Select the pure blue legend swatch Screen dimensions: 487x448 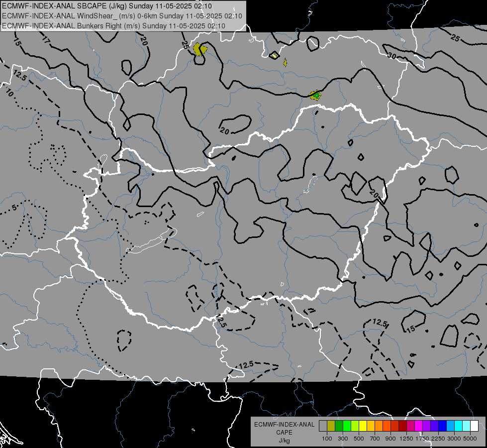[443, 426]
